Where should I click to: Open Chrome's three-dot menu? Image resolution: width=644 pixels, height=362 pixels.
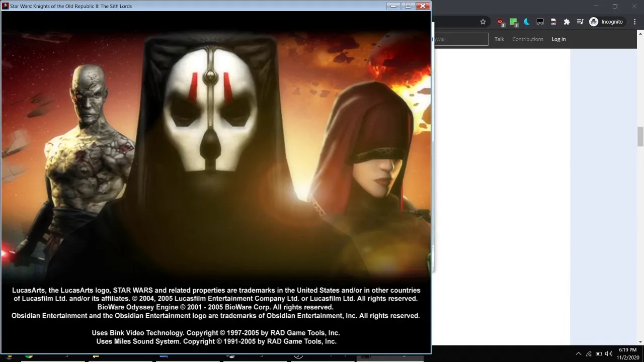[x=635, y=22]
